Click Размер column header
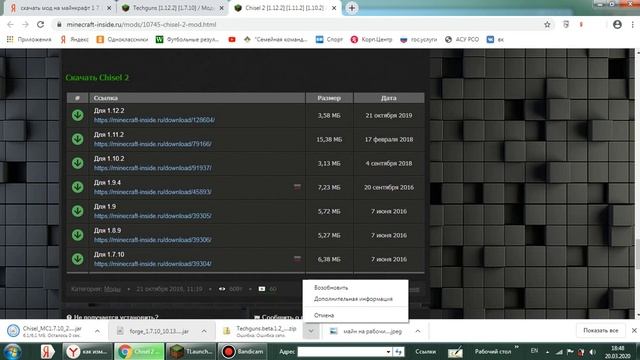Screen dimensions: 640x360 point(329,98)
